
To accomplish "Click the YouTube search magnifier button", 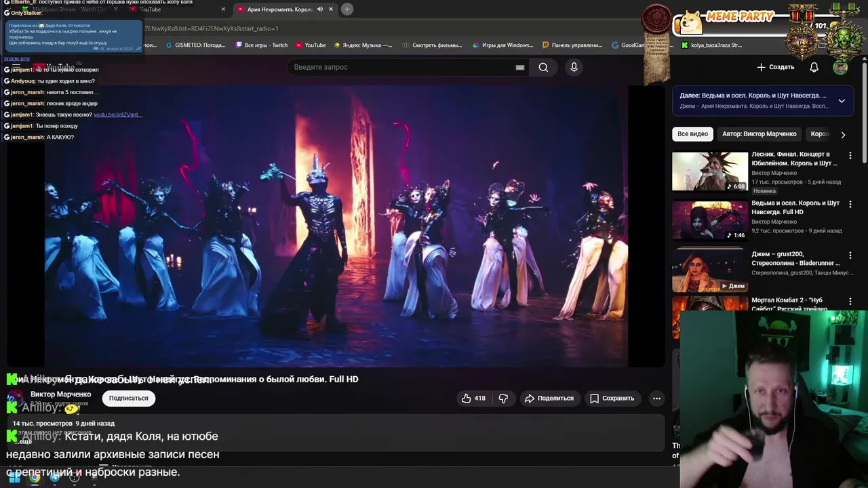I will click(543, 67).
